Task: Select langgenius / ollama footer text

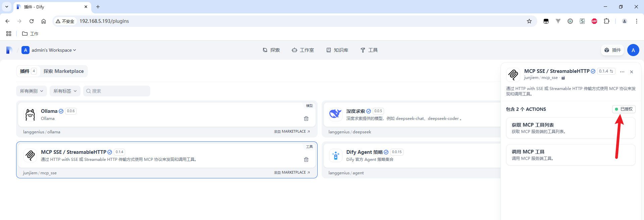Action: 42,132
